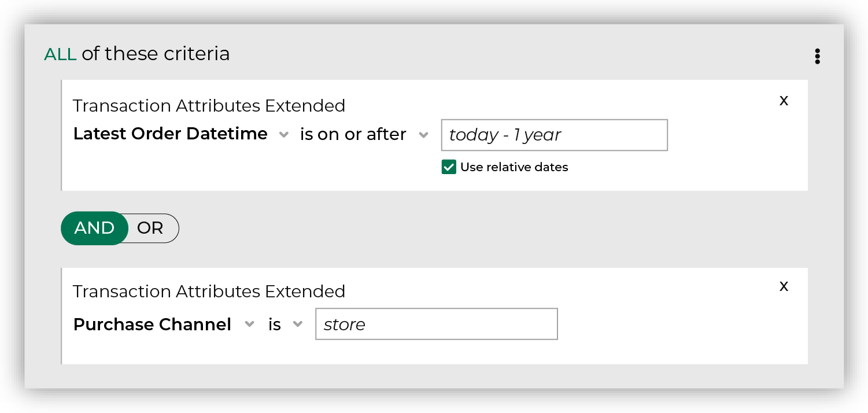Remove the Purchase Channel criterion
The width and height of the screenshot is (868, 413).
click(784, 286)
